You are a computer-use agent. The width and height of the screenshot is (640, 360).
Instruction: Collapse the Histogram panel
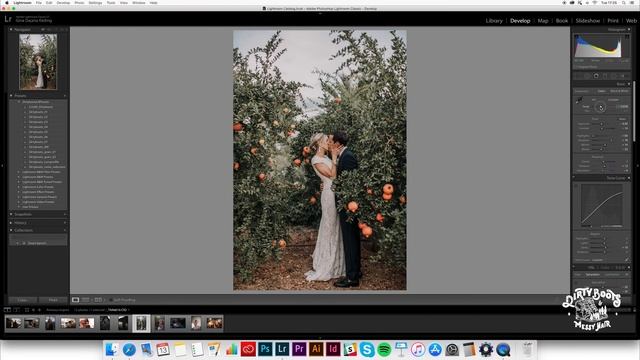click(x=629, y=29)
